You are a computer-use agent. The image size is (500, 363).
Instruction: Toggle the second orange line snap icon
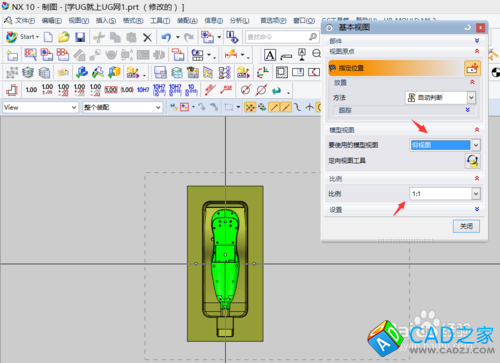[x=286, y=107]
